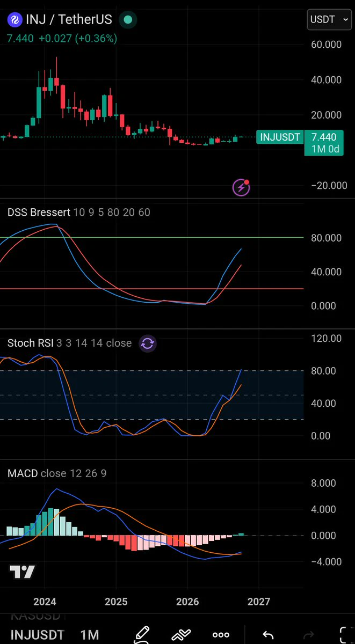Select the Stoch RSI indicator label
This screenshot has width=355, height=644.
click(x=30, y=343)
